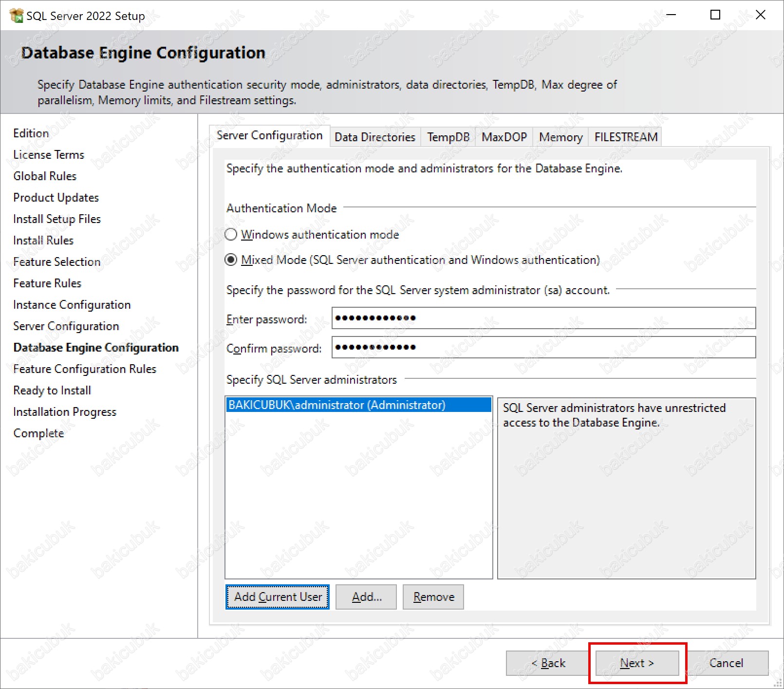Image resolution: width=784 pixels, height=689 pixels.
Task: Click Feature Configuration Rules step
Action: (85, 369)
